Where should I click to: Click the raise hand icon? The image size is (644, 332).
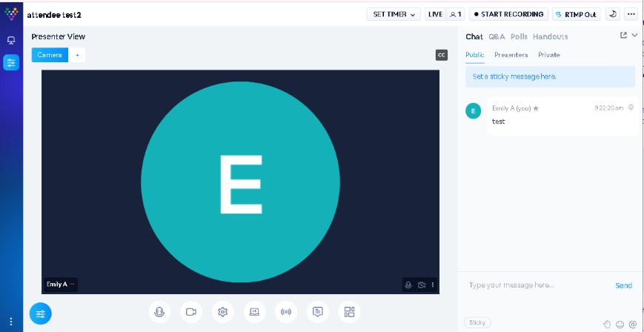607,324
